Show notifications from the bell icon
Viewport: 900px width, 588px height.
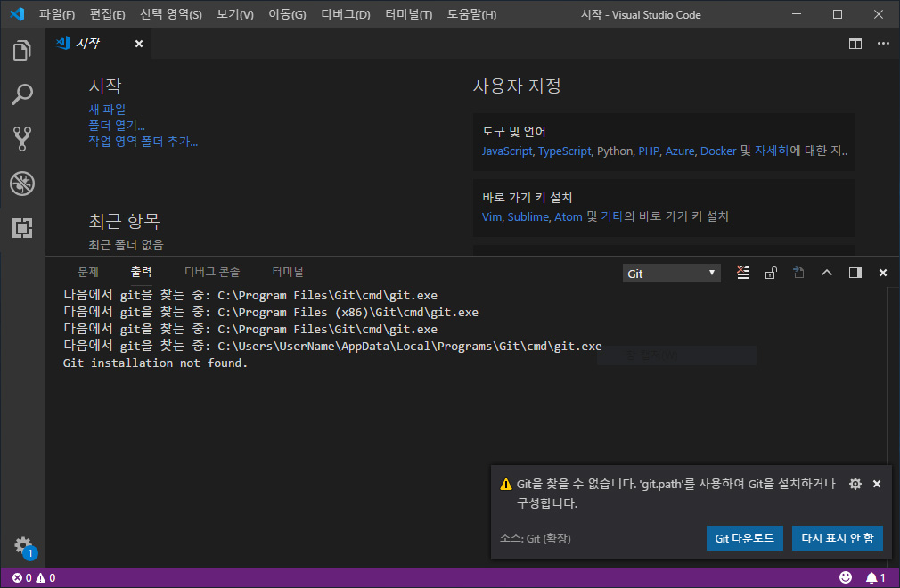click(875, 577)
